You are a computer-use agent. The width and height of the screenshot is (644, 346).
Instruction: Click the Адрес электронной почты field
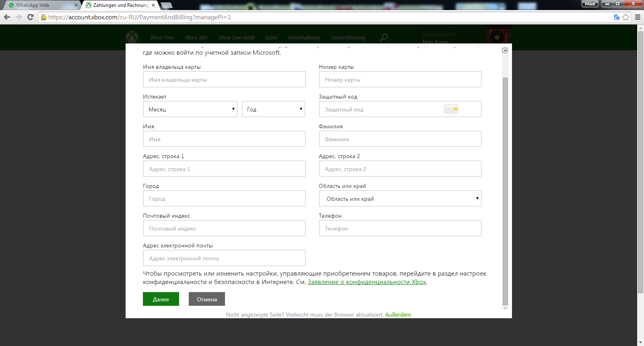coord(224,258)
